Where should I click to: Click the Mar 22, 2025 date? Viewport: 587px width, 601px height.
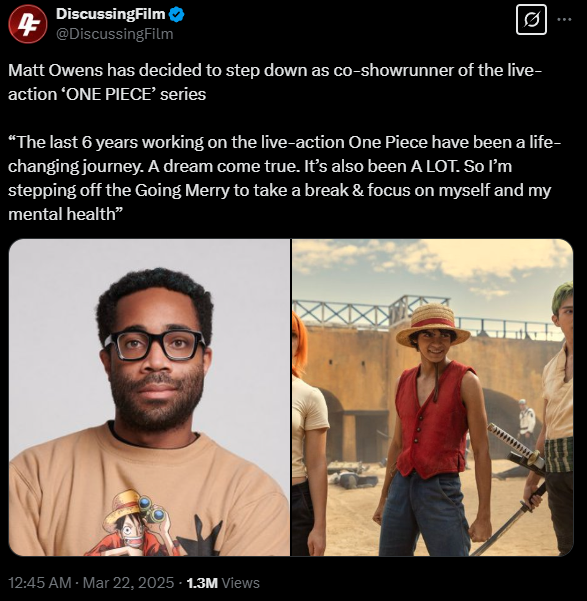click(128, 583)
